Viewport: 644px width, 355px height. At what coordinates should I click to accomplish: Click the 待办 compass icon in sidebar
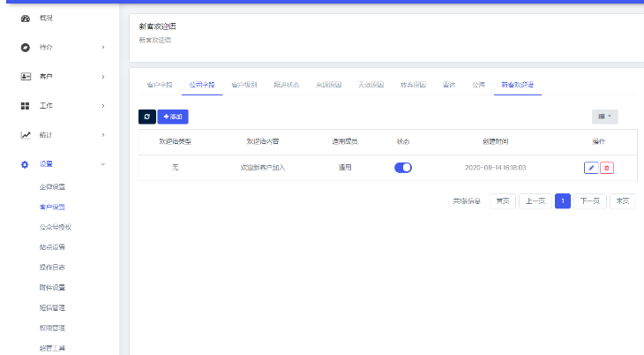point(26,47)
